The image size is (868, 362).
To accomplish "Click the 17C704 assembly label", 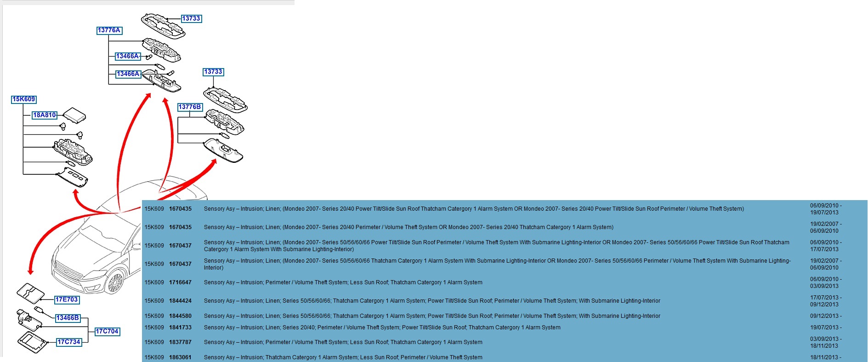I will [107, 331].
